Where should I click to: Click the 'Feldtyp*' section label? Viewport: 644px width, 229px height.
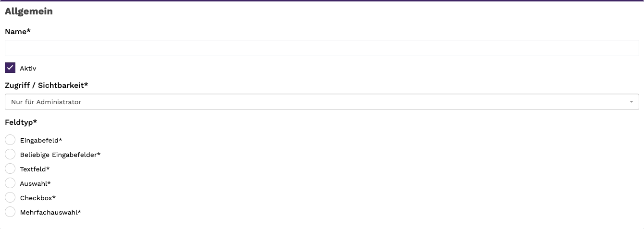21,122
